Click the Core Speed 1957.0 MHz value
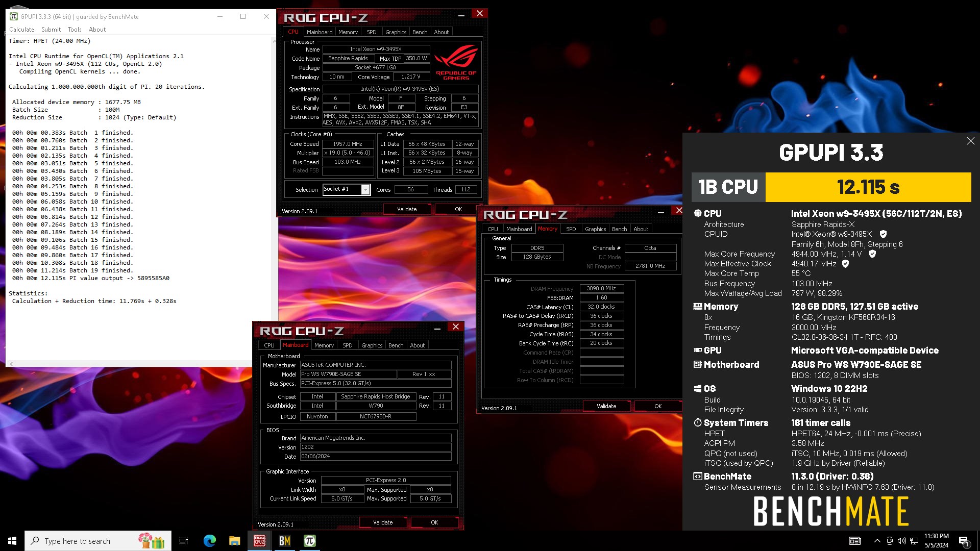The height and width of the screenshot is (551, 980). point(348,144)
